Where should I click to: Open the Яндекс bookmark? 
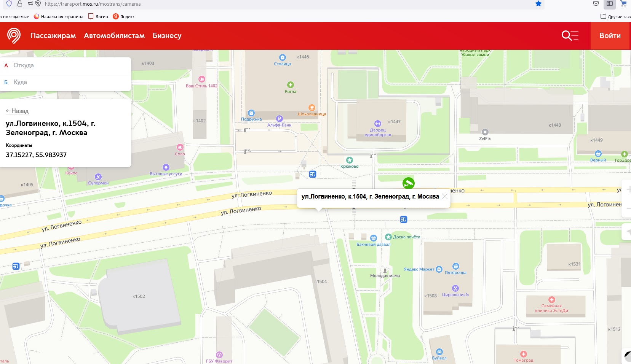(124, 17)
